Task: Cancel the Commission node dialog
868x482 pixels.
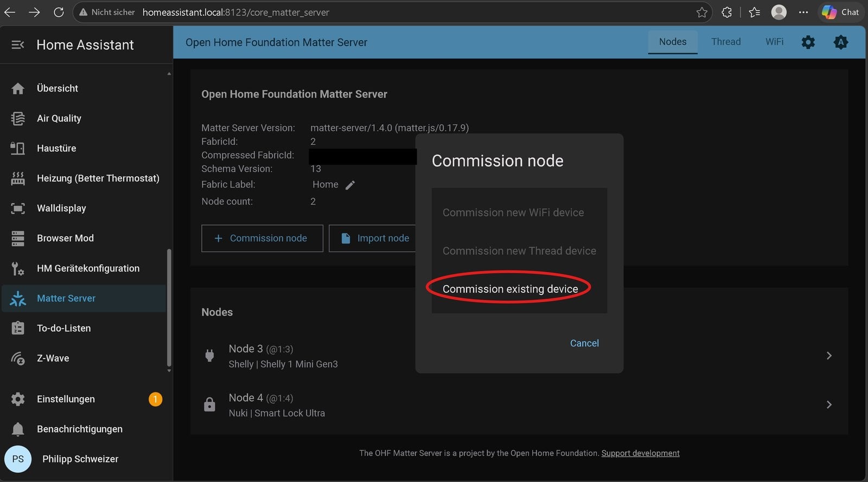Action: pos(584,343)
